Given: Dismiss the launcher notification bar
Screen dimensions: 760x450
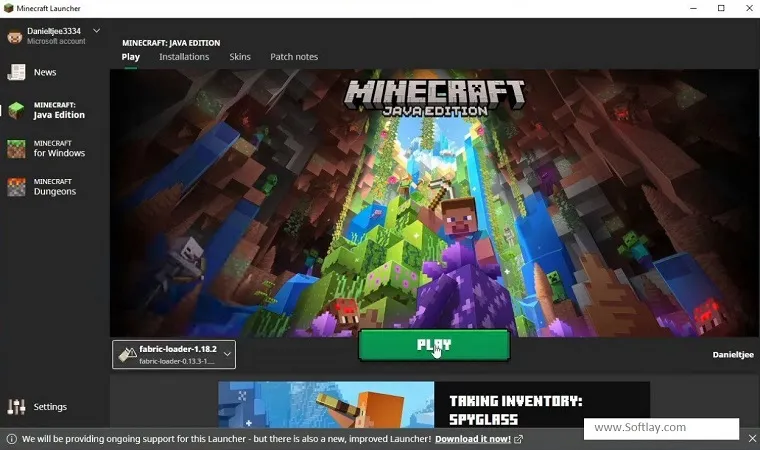Looking at the screenshot, I should (752, 438).
